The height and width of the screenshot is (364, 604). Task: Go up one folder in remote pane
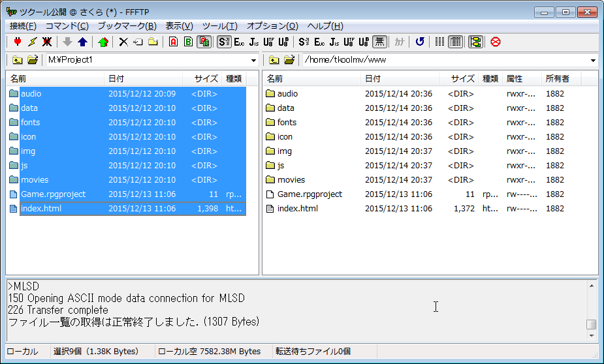pos(274,60)
